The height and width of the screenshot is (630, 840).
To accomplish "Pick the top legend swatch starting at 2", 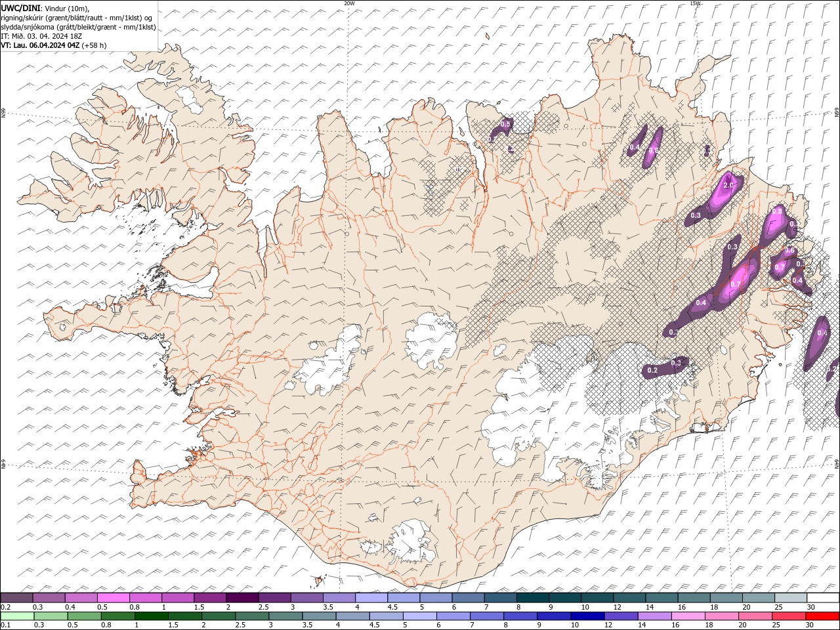I will click(x=242, y=598).
